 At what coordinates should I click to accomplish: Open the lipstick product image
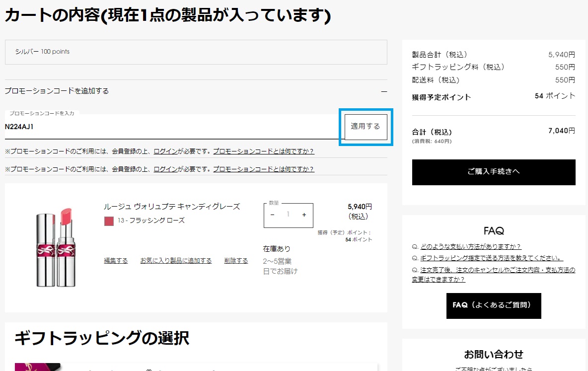click(x=56, y=248)
